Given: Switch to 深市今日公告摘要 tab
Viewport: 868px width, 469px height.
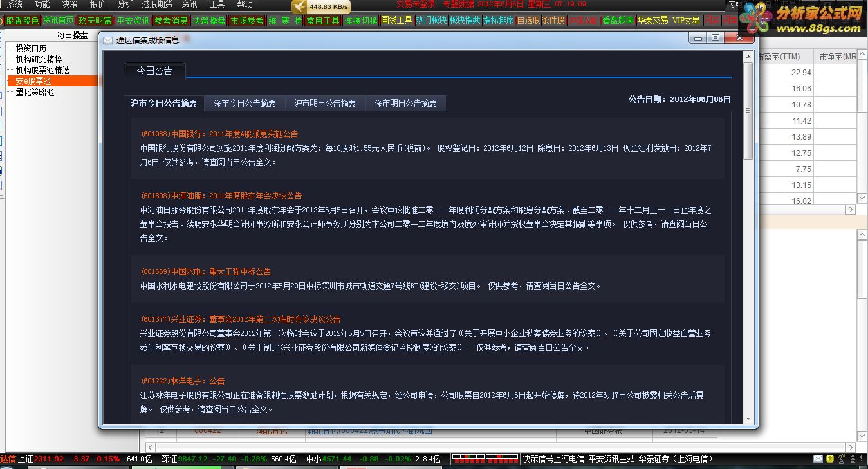Looking at the screenshot, I should click(245, 103).
